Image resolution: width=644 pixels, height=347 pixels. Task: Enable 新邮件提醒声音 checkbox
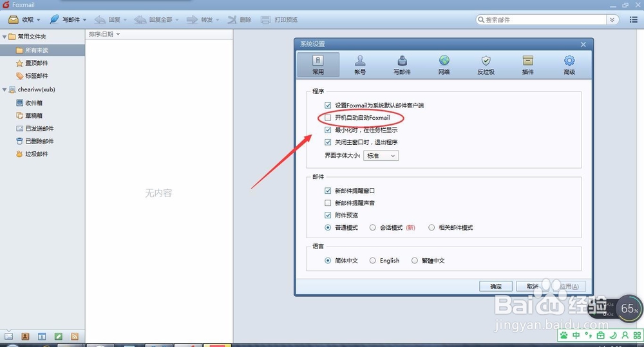[x=328, y=203]
